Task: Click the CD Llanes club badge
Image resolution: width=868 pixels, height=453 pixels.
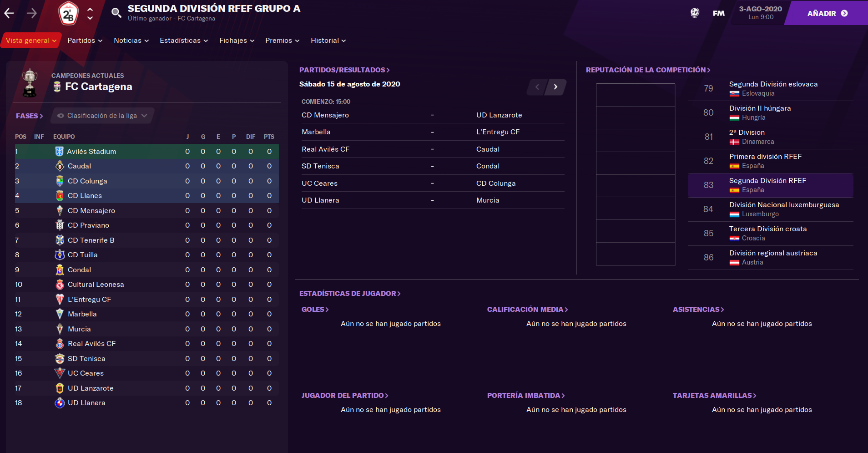Action: point(60,196)
